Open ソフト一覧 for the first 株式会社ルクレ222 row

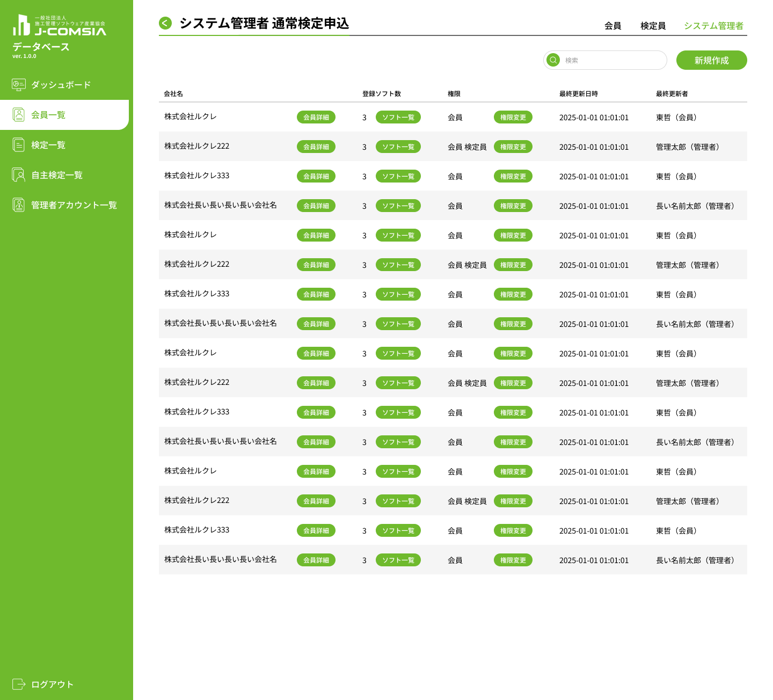click(x=398, y=147)
